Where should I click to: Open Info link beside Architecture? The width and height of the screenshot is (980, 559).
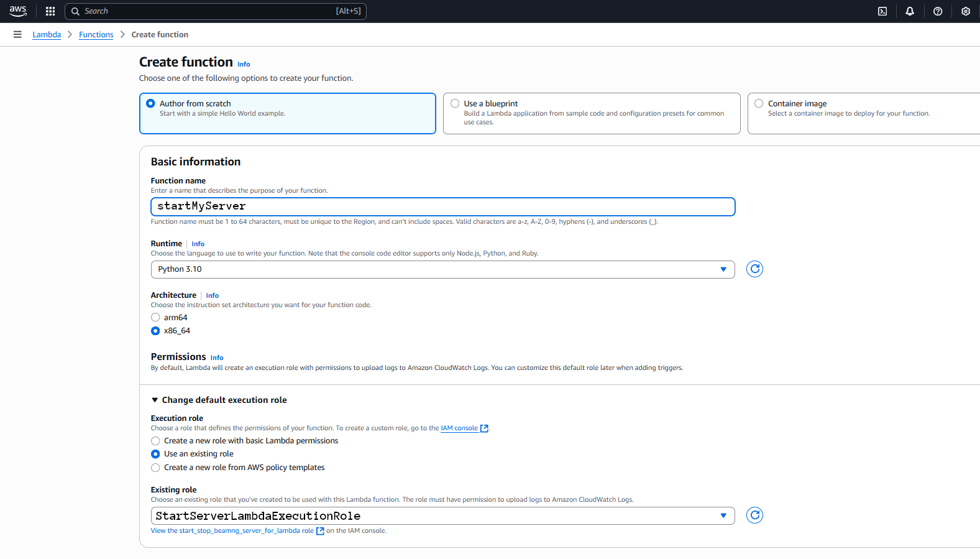point(212,295)
